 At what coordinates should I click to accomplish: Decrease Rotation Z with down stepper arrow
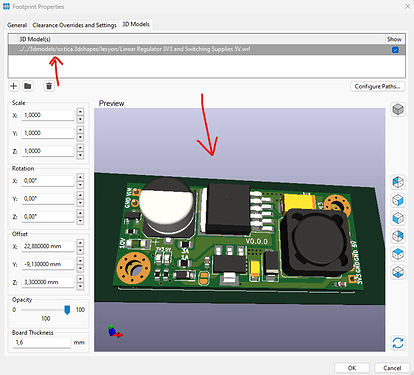80,220
